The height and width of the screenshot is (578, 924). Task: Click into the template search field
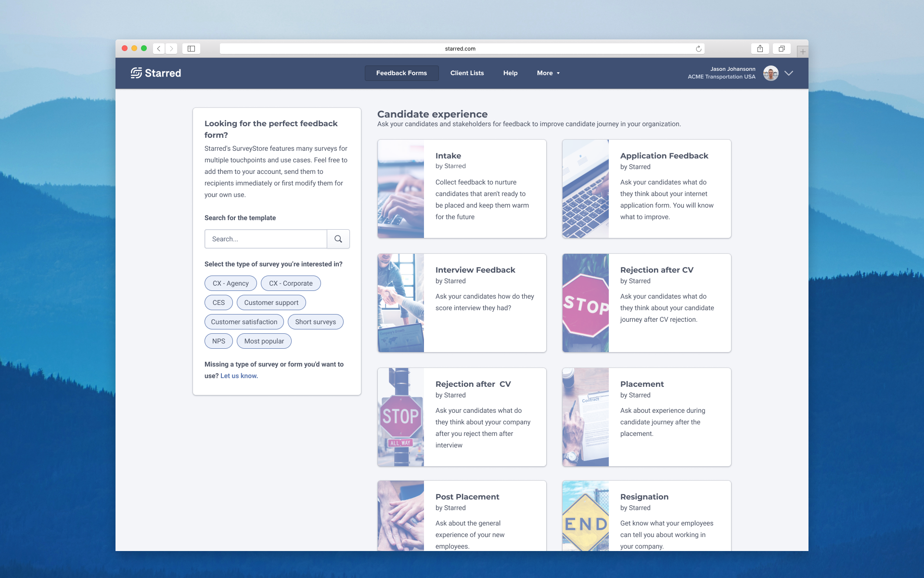pyautogui.click(x=266, y=239)
